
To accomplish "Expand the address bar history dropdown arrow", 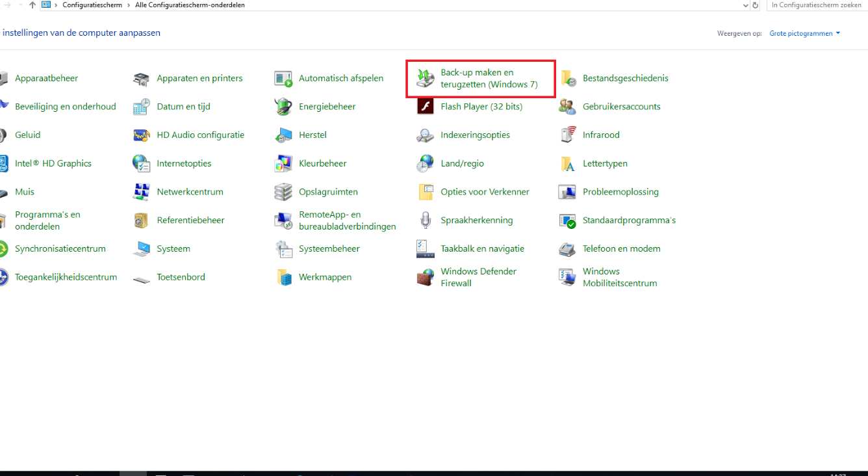I will pyautogui.click(x=745, y=5).
